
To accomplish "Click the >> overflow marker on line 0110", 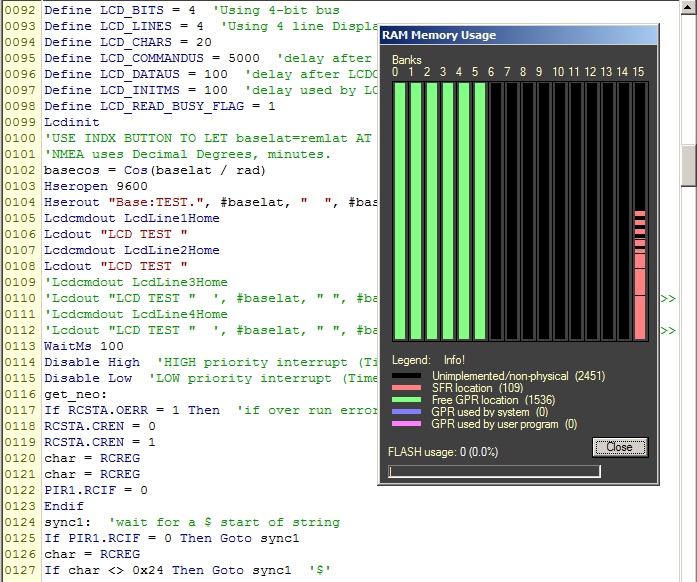I will click(668, 298).
